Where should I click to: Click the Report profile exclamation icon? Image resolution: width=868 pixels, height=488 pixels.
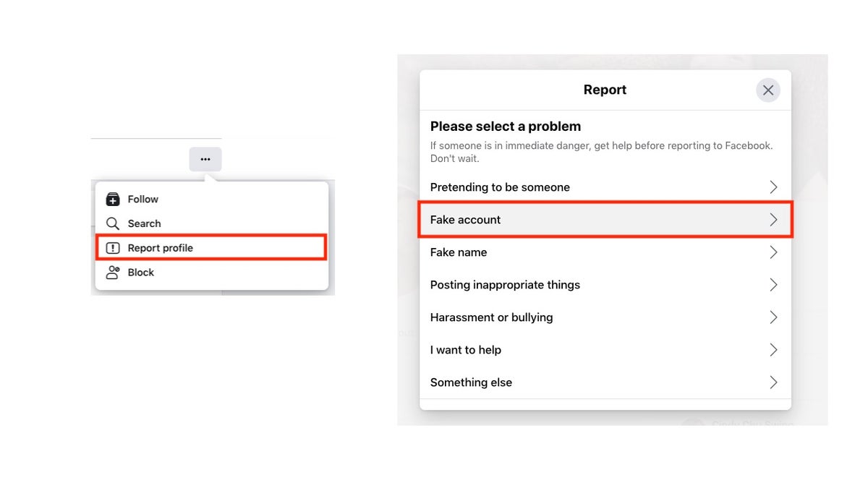coord(113,247)
